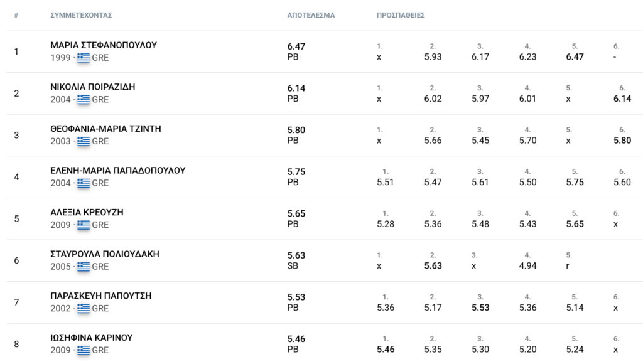The image size is (643, 364).
Task: Select the winning 6.47 result value
Action: 296,46
